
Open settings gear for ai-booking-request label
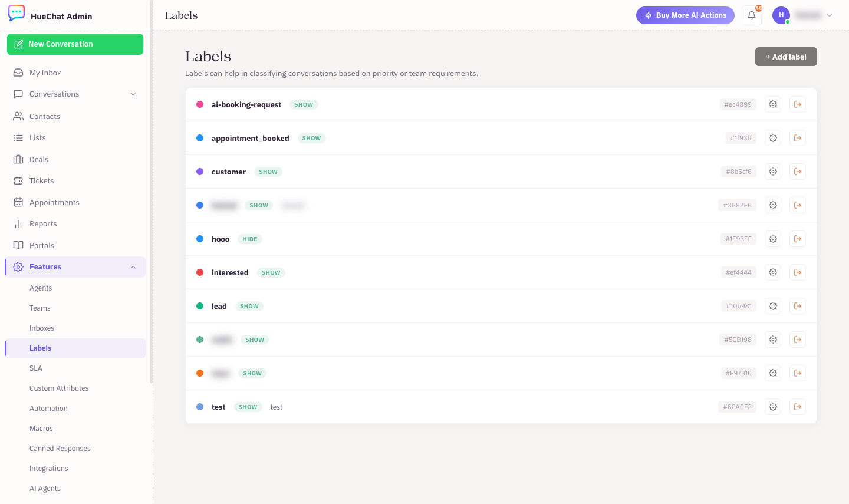coord(773,104)
